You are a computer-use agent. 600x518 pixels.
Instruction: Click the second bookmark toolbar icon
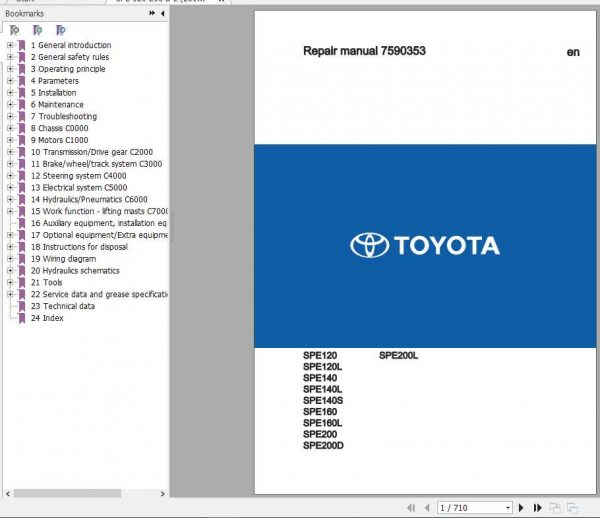click(38, 30)
